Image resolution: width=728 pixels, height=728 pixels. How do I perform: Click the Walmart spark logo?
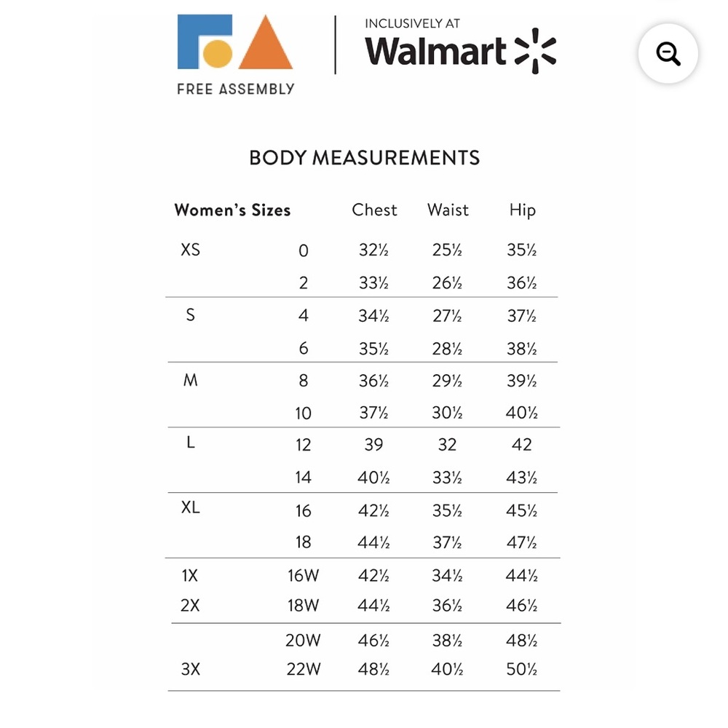coord(535,51)
